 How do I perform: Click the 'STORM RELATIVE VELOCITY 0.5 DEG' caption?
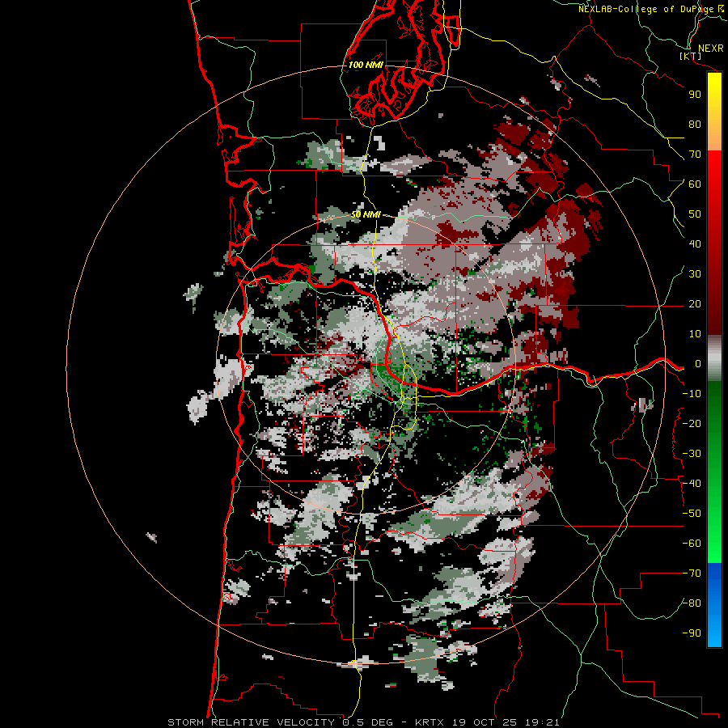280,722
